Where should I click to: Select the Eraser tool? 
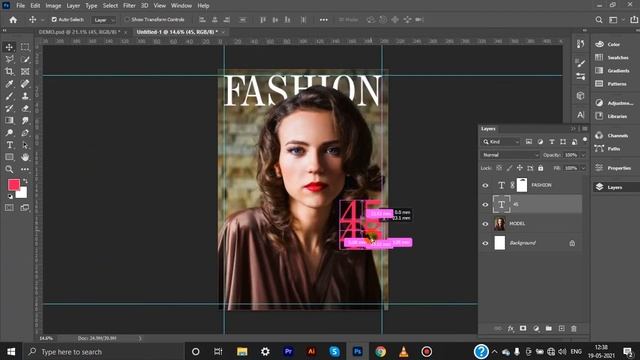coord(25,109)
